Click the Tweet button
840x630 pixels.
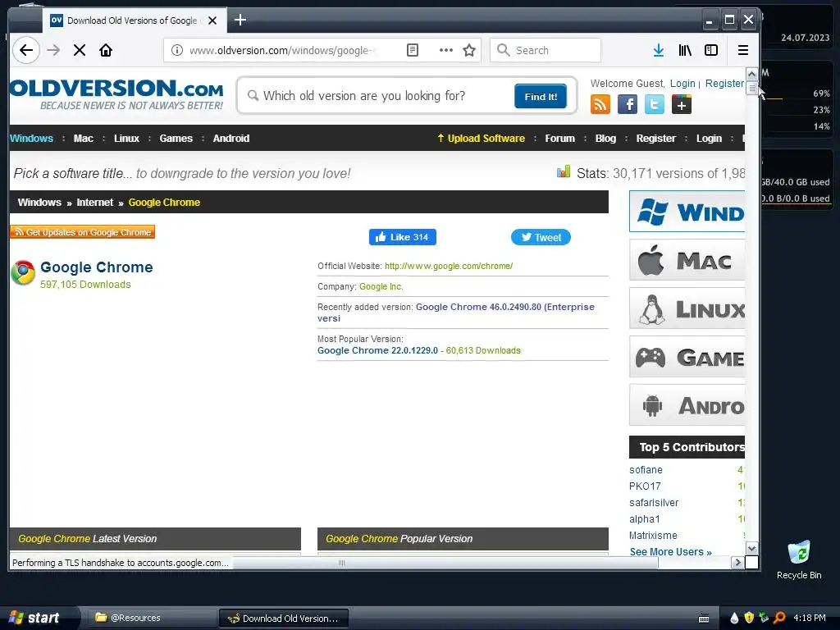pos(541,237)
